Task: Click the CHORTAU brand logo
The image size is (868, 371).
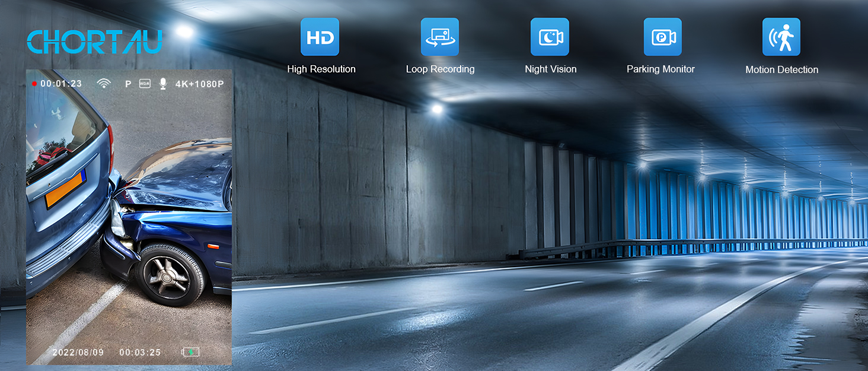Action: pyautogui.click(x=94, y=42)
